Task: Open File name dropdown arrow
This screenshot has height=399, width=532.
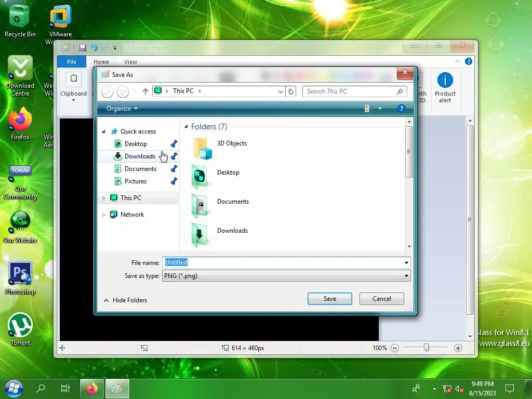Action: pyautogui.click(x=406, y=262)
